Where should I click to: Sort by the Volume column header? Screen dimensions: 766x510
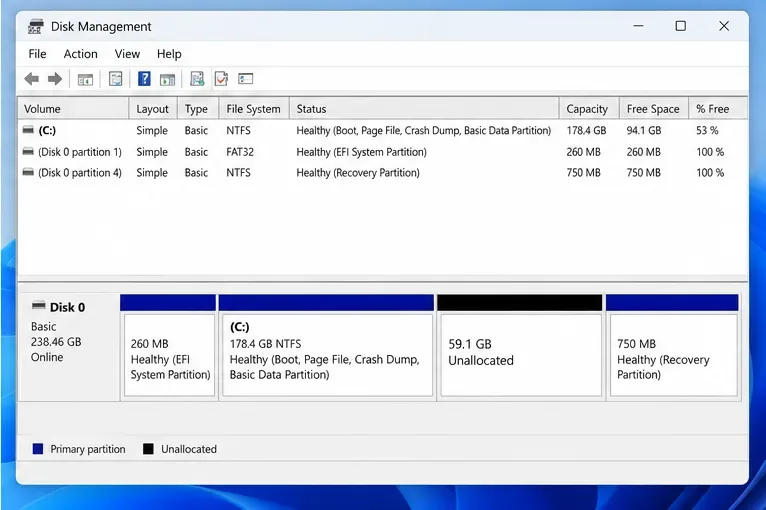coord(73,108)
